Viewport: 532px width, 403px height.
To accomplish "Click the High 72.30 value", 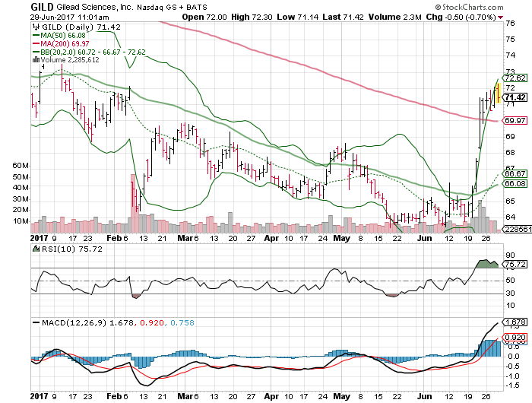I will click(252, 17).
